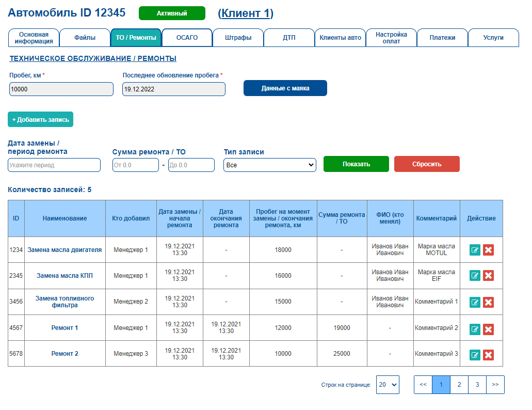Edit record 1234 Замена масла двигателя
Viewport: 532px width, 410px height.
pos(475,250)
